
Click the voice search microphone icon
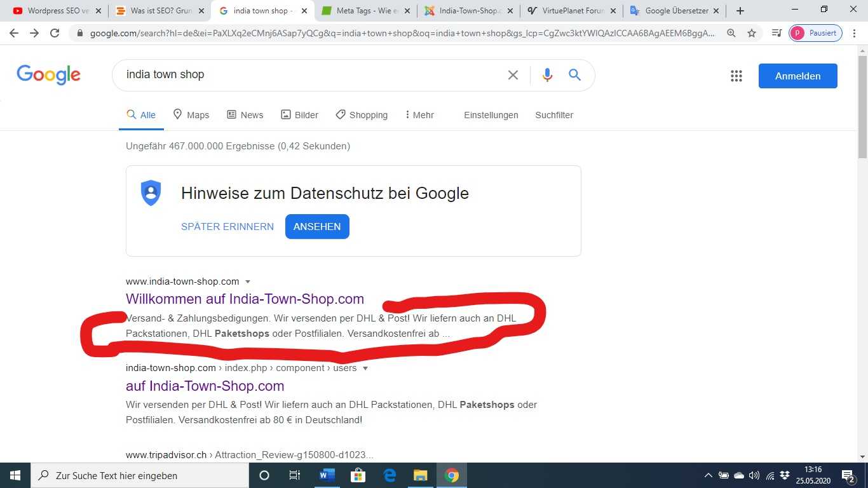[x=547, y=75]
